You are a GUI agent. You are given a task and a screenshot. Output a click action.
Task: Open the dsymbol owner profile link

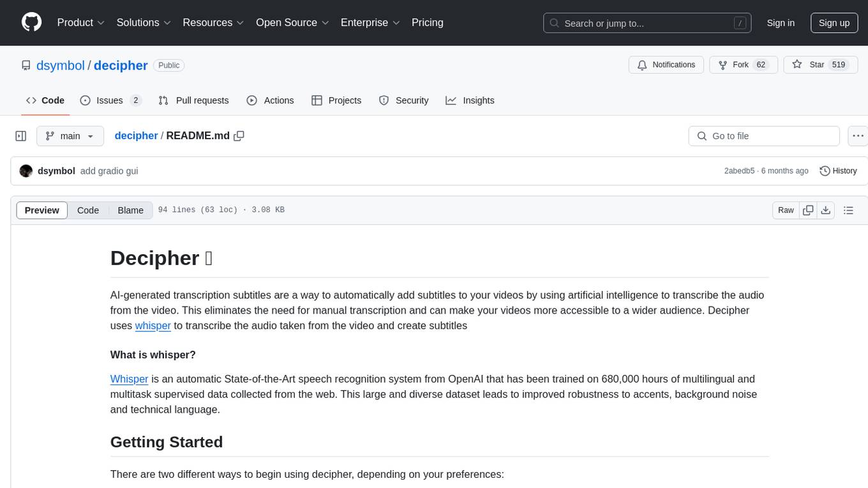pos(61,65)
